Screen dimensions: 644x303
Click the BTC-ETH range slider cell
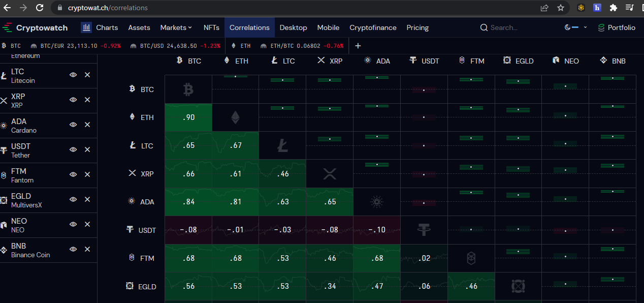[x=235, y=89]
